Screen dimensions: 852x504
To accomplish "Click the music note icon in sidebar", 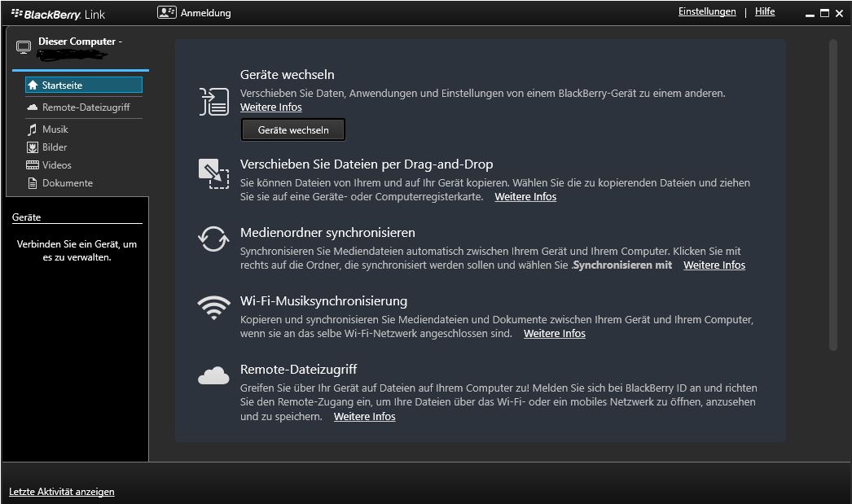I will 32,129.
